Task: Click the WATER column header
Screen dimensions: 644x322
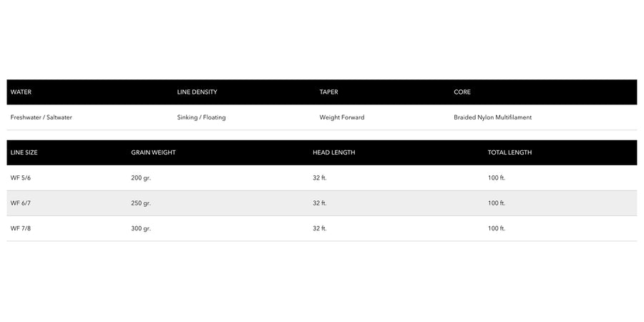Action: [x=21, y=92]
